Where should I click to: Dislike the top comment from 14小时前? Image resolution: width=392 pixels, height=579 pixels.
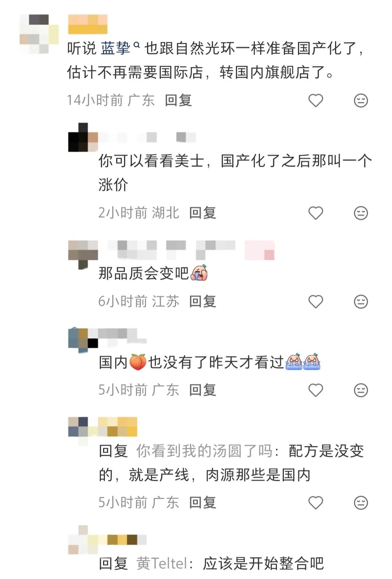tap(361, 101)
